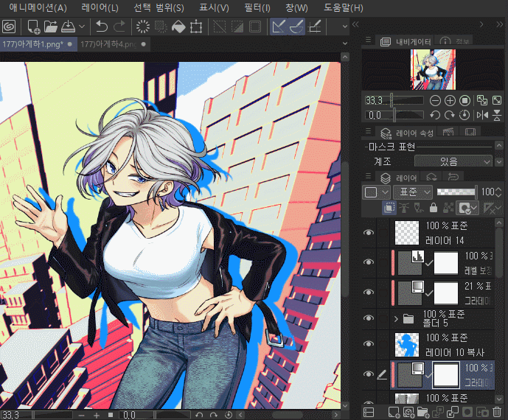Zoom out using the navigator minus icon
Viewport: 508px width, 420px height.
(x=435, y=100)
